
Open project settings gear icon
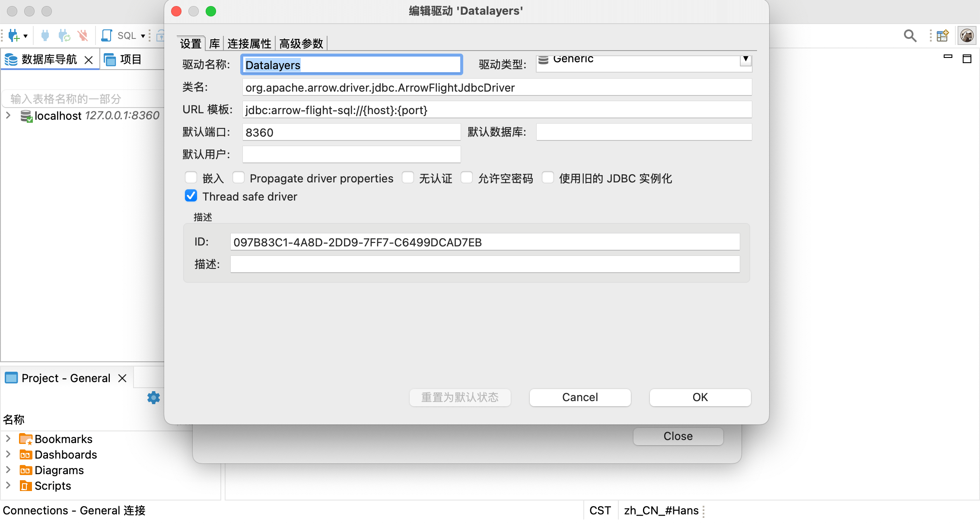click(153, 398)
